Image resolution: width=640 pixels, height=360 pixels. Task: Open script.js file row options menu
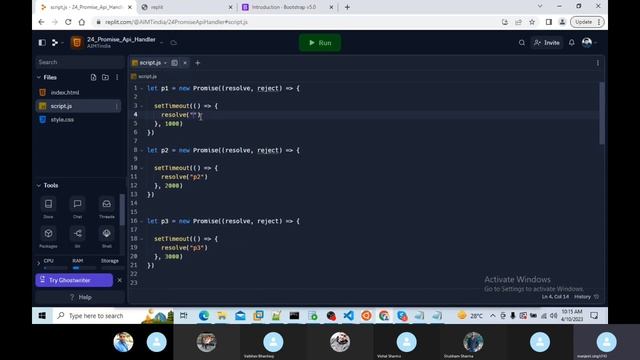pos(117,106)
